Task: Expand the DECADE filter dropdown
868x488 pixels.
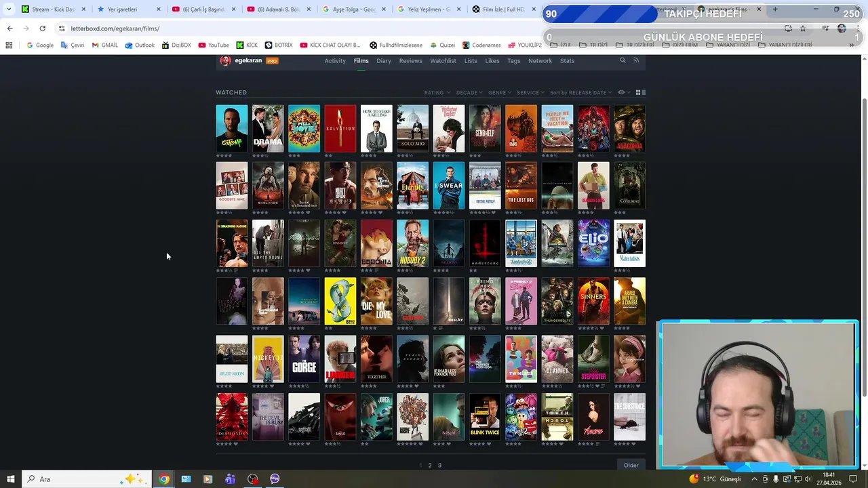Action: click(469, 92)
